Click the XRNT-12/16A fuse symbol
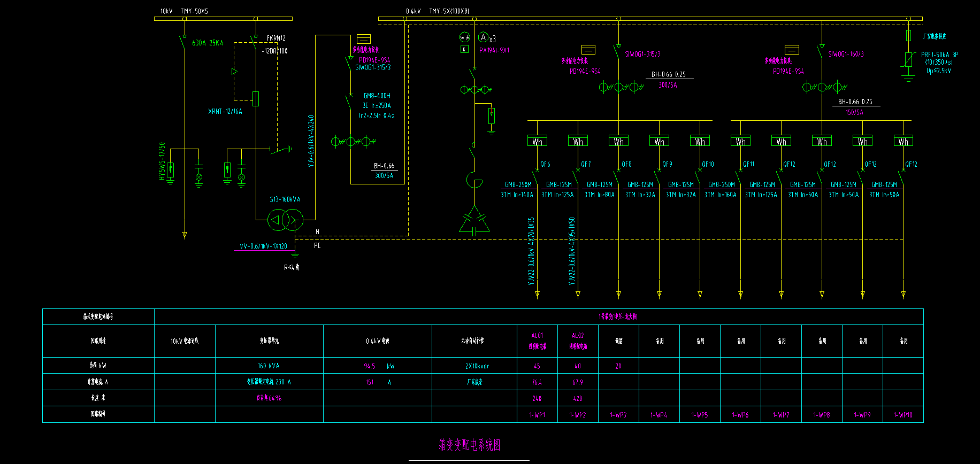Image resolution: width=980 pixels, height=464 pixels. click(256, 99)
